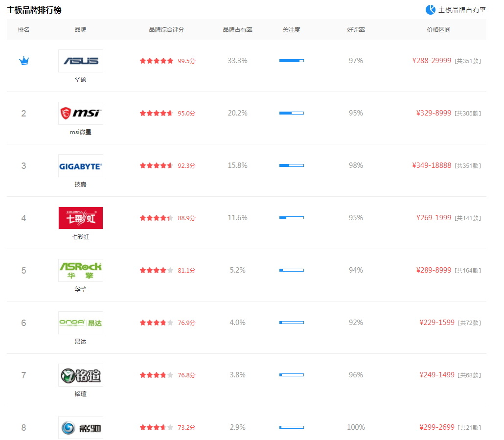Open the 铭瑄 brand name link

tap(80, 394)
